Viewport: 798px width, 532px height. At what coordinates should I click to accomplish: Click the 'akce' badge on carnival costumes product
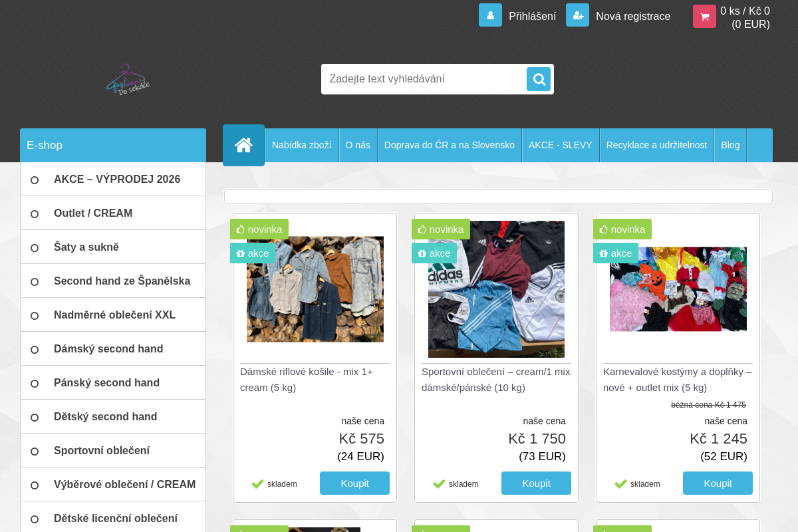pos(615,253)
